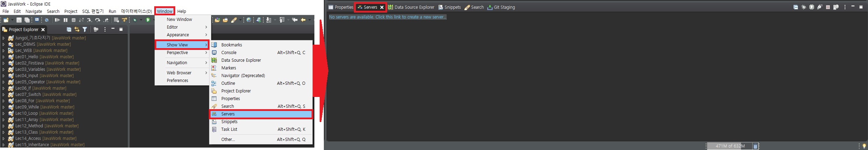This screenshot has height=150, width=868.
Task: Open Project Explorer View Menu three dots
Action: (105, 30)
